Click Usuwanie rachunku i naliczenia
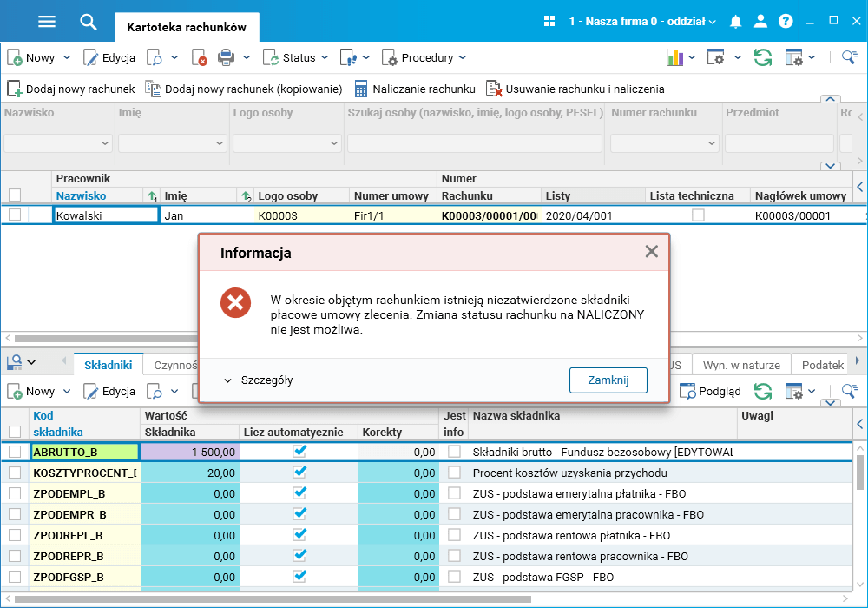Screen dimensions: 868x608 pyautogui.click(x=575, y=89)
